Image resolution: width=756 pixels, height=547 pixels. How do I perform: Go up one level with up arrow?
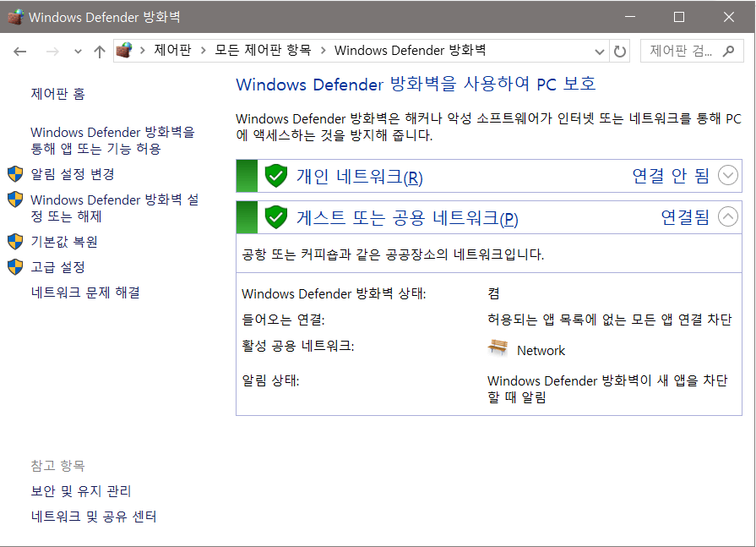click(x=100, y=51)
